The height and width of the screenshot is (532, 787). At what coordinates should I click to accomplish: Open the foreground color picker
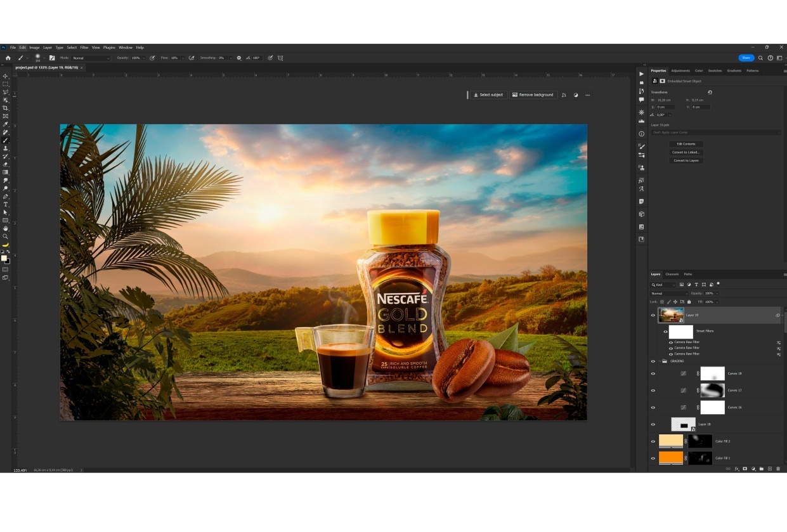click(x=4, y=258)
